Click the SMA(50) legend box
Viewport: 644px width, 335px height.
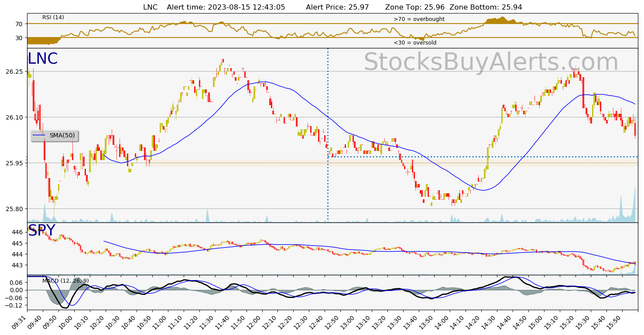pos(55,136)
